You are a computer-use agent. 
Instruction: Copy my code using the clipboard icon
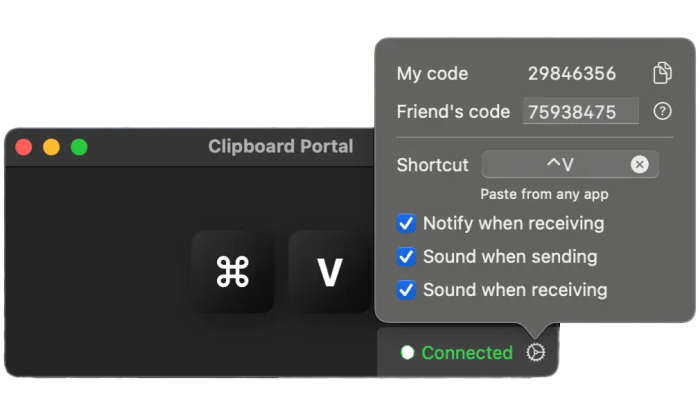(x=662, y=73)
